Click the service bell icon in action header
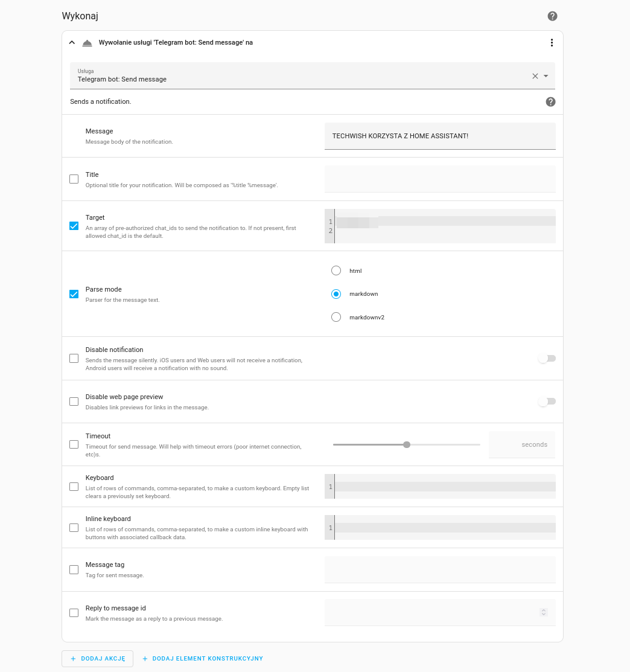 click(x=87, y=43)
